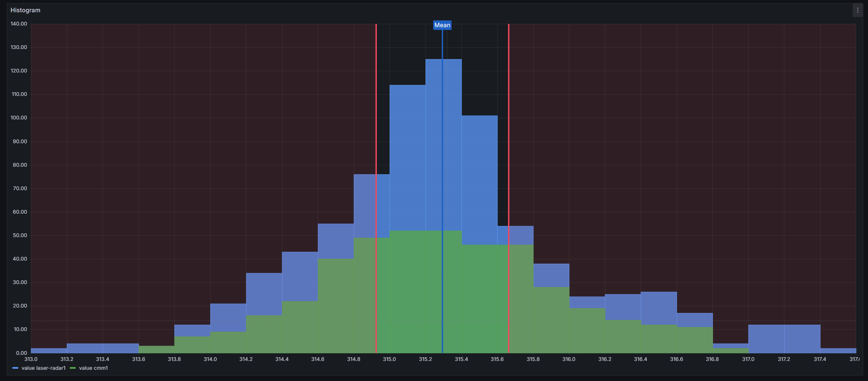Click the 315.0 x-axis label
The height and width of the screenshot is (381, 868).
pos(389,359)
